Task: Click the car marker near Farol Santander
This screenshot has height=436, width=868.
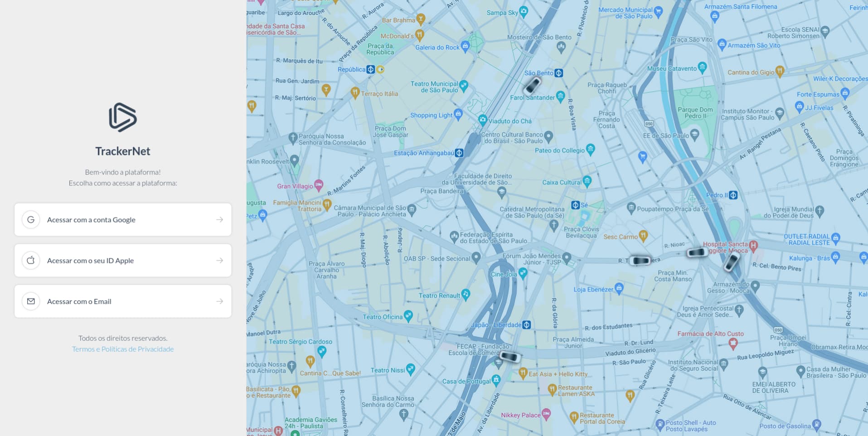Action: (532, 85)
